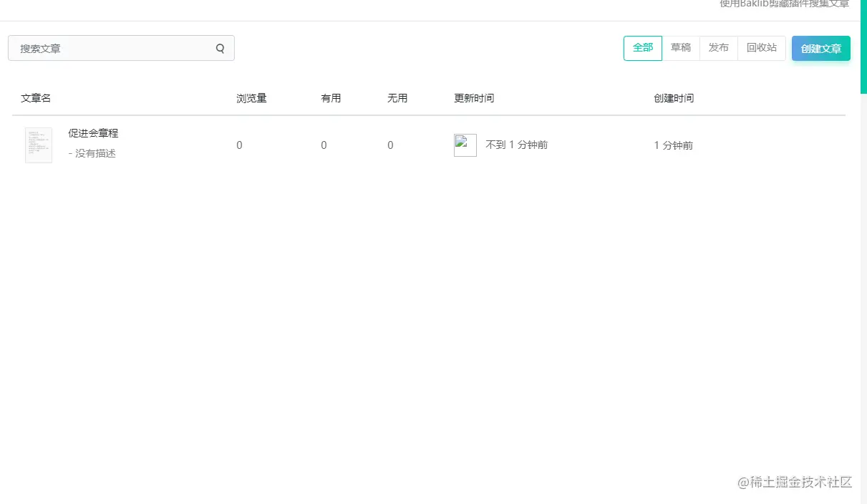Click the broken avatar image in update column
The image size is (867, 504).
(x=465, y=145)
